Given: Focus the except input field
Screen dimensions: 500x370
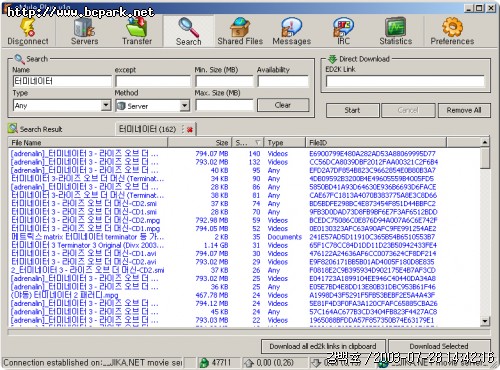Looking at the screenshot, I should point(153,81).
